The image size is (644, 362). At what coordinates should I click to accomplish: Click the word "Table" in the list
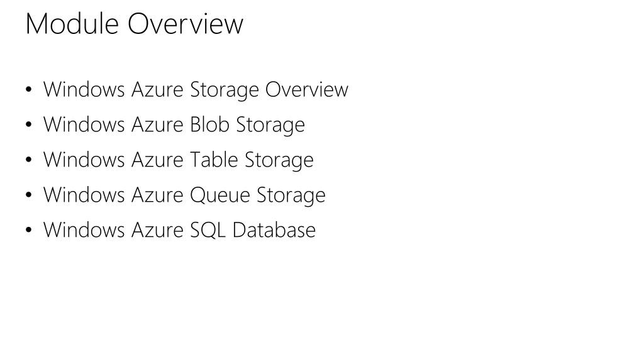point(214,160)
